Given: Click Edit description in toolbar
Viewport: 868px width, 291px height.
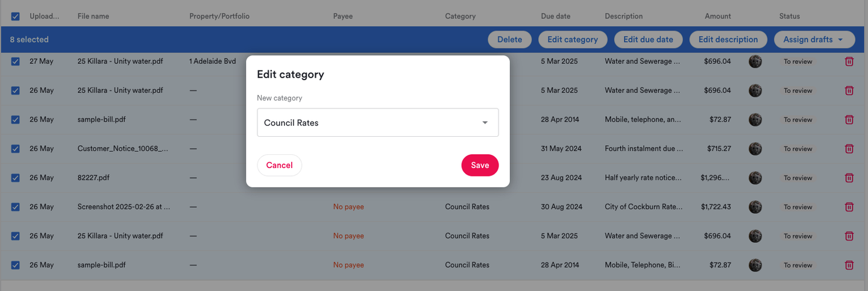Looking at the screenshot, I should click(x=728, y=39).
